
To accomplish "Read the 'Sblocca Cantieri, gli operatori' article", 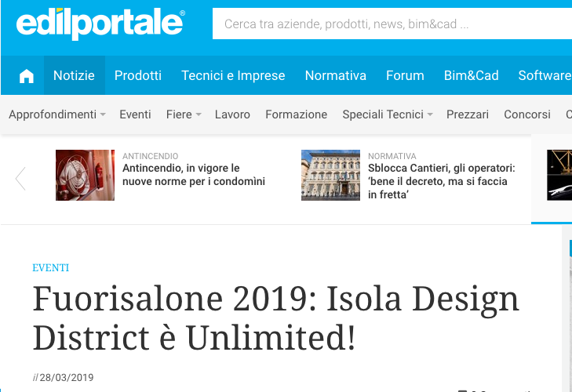I will pos(442,181).
